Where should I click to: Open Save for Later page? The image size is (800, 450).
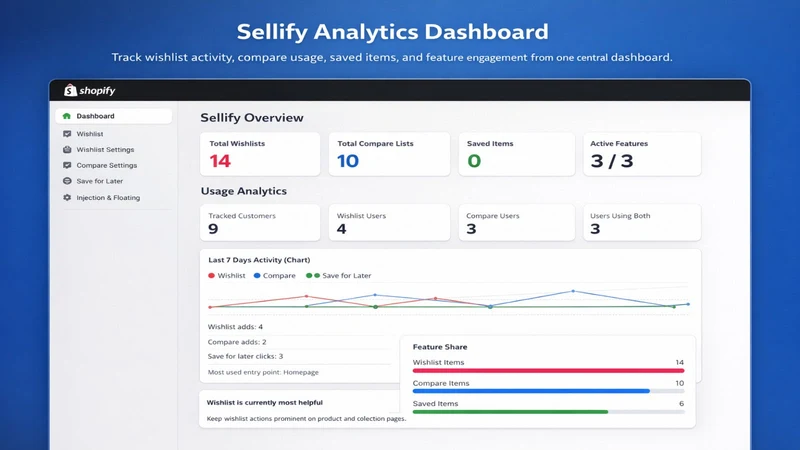pos(99,181)
